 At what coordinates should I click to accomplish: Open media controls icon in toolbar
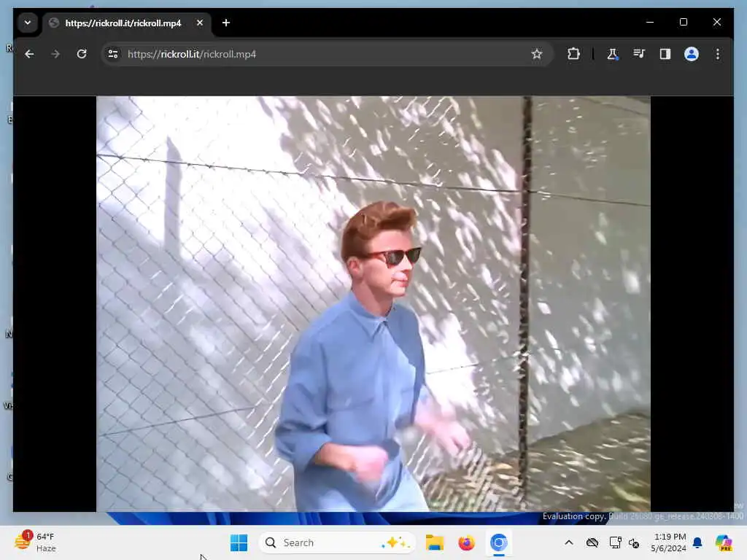tap(639, 54)
